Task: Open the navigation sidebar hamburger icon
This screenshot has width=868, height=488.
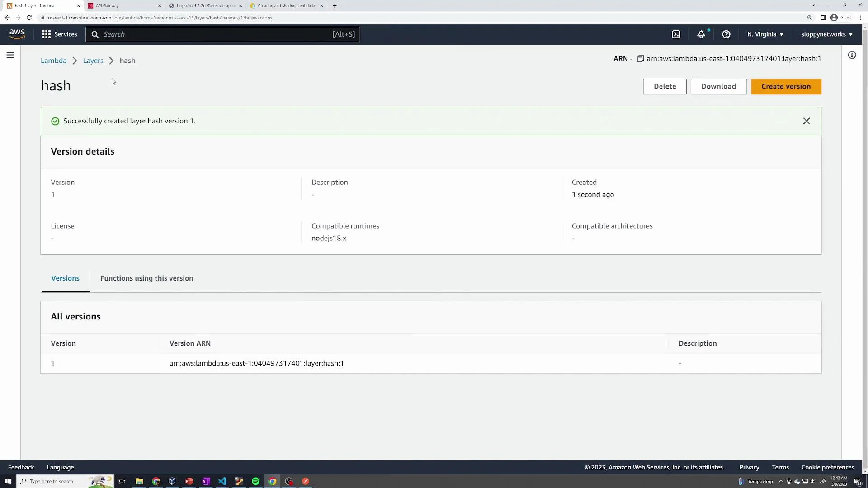Action: (x=10, y=55)
